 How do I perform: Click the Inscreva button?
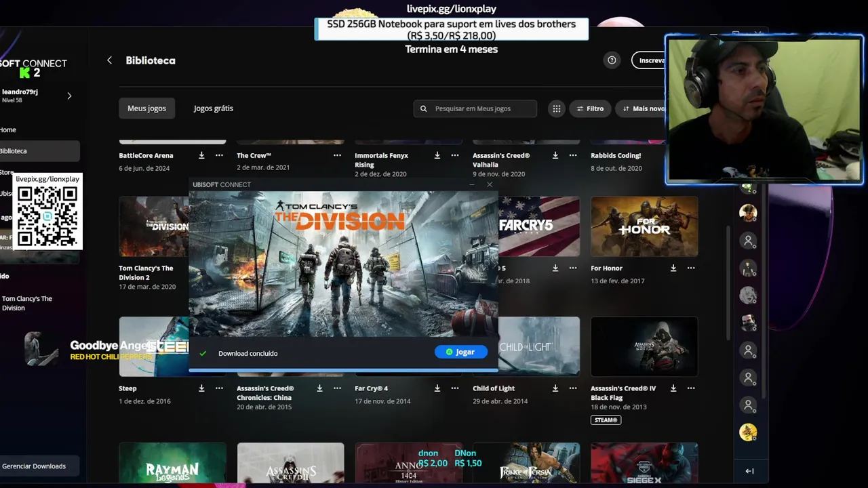click(x=649, y=60)
